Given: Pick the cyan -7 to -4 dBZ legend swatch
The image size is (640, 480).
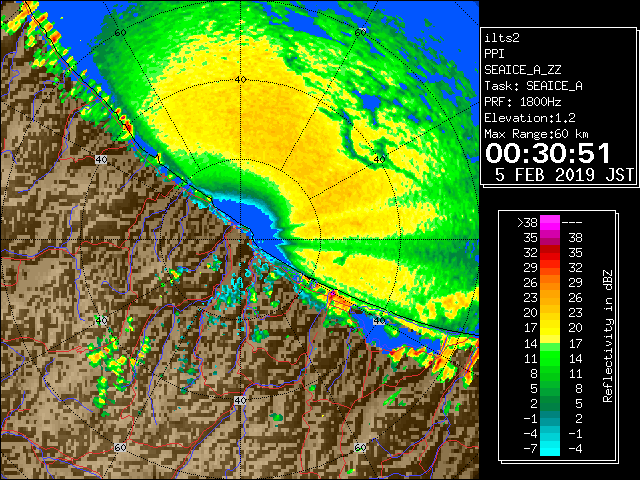Looking at the screenshot, I should (x=550, y=449).
